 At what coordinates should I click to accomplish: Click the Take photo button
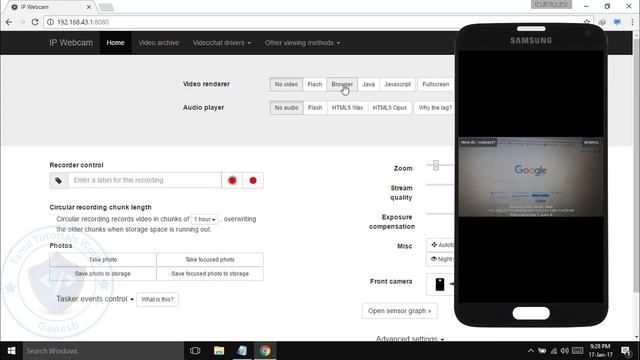pos(103,260)
